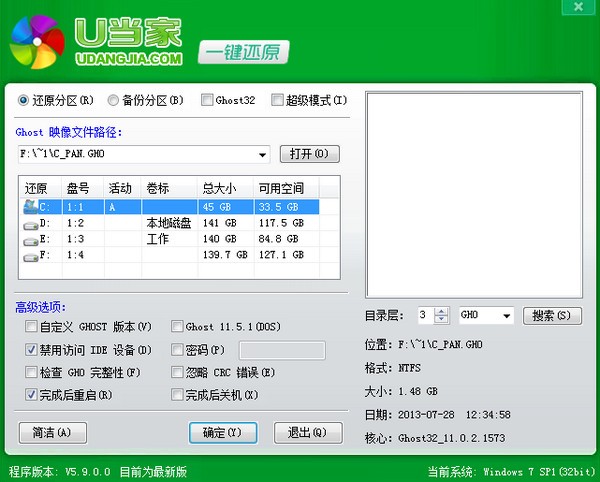Click the 目录层 number field
Screen dimensions: 600x482
(426, 315)
